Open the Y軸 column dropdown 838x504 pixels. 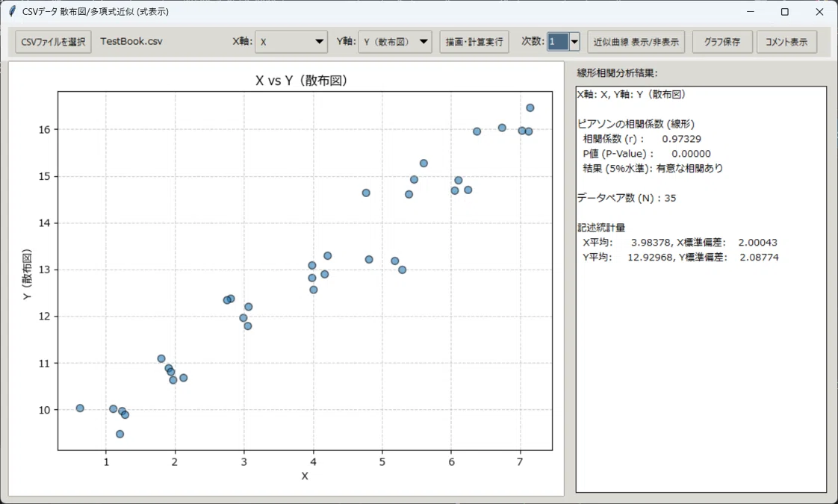point(395,42)
